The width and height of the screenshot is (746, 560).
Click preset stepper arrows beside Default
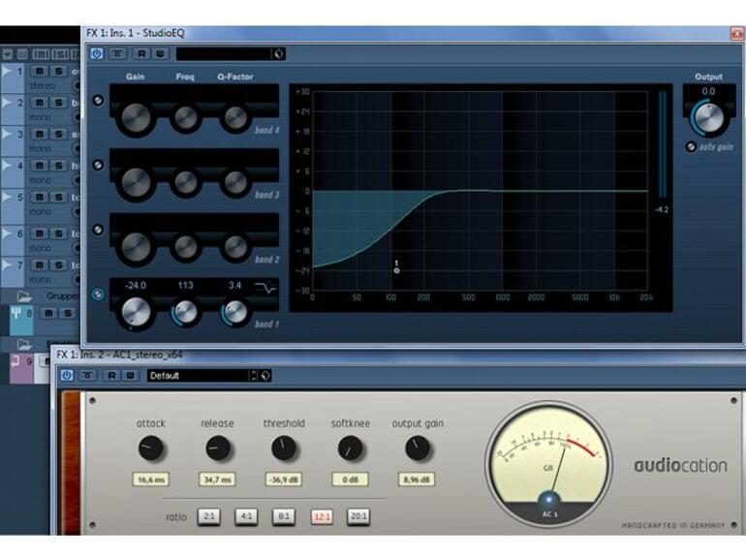pyautogui.click(x=254, y=375)
